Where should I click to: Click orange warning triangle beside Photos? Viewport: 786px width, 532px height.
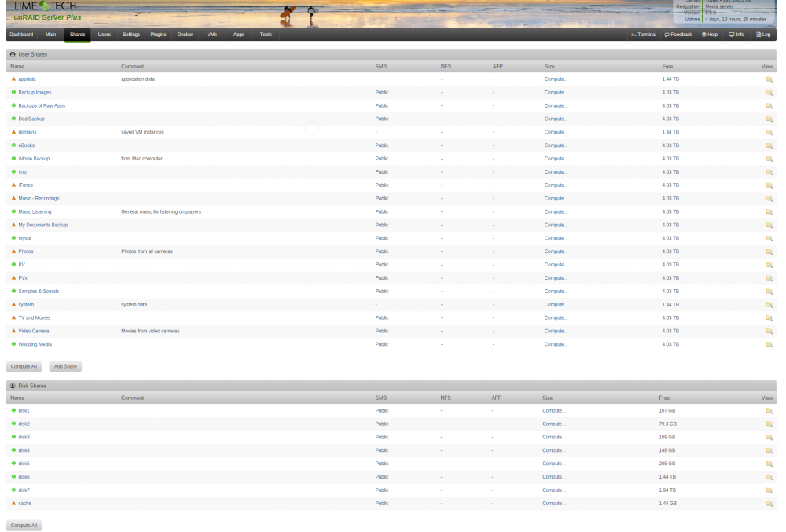click(x=13, y=251)
